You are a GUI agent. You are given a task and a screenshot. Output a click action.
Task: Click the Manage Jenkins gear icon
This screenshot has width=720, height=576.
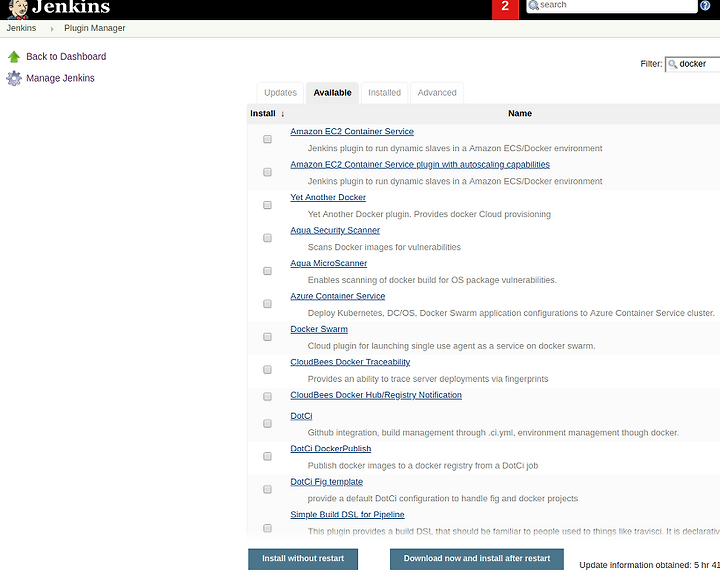(14, 78)
